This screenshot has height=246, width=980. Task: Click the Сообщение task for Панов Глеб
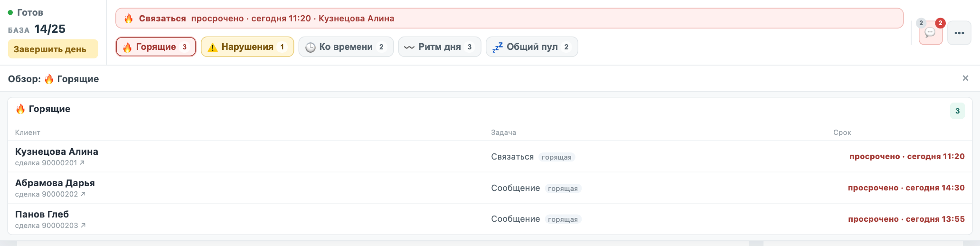point(516,219)
